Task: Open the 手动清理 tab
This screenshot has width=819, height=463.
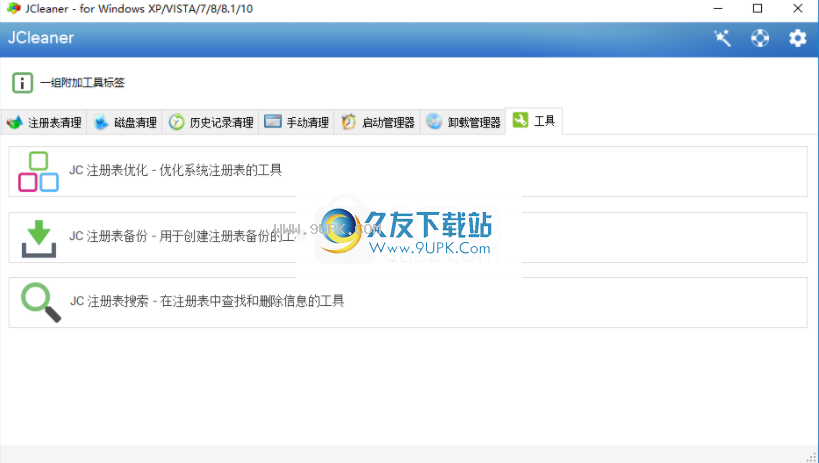Action: (x=296, y=122)
